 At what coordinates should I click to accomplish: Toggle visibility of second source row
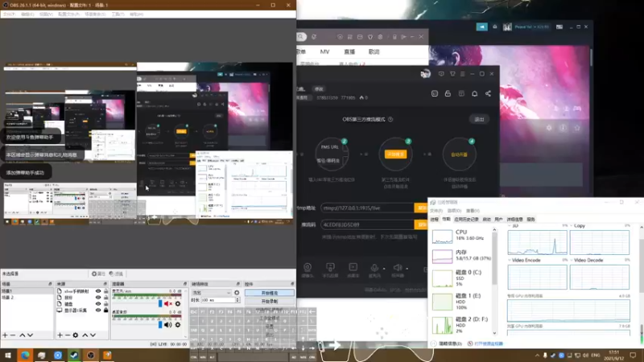(98, 297)
